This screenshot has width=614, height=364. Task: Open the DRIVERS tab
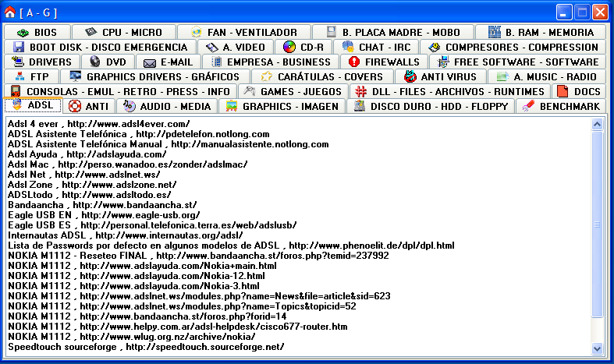tap(42, 62)
